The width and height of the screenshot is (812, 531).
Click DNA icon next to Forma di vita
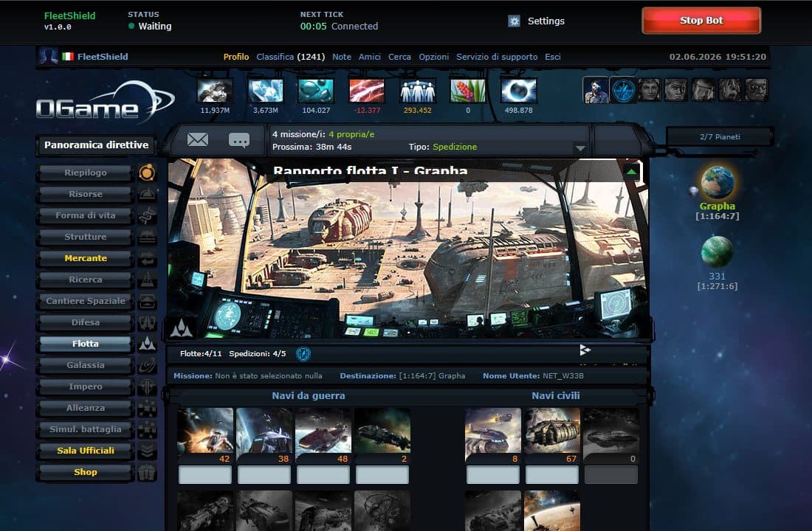click(147, 215)
